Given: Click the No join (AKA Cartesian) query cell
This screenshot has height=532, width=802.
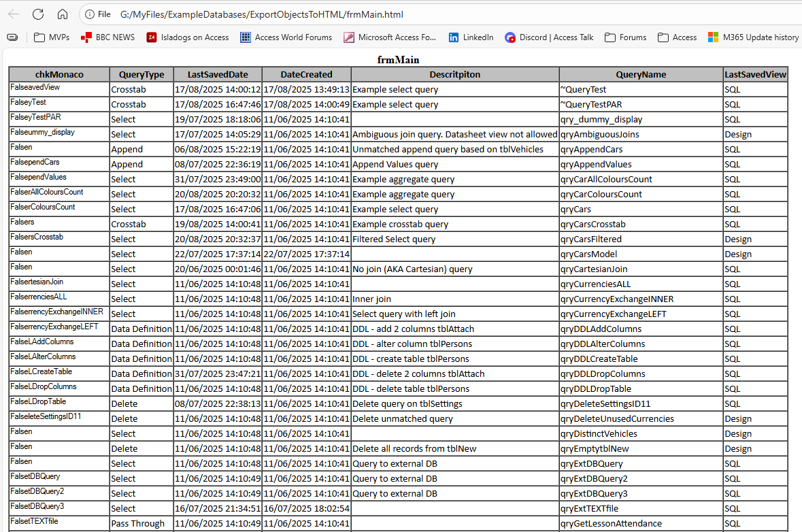Looking at the screenshot, I should click(455, 269).
